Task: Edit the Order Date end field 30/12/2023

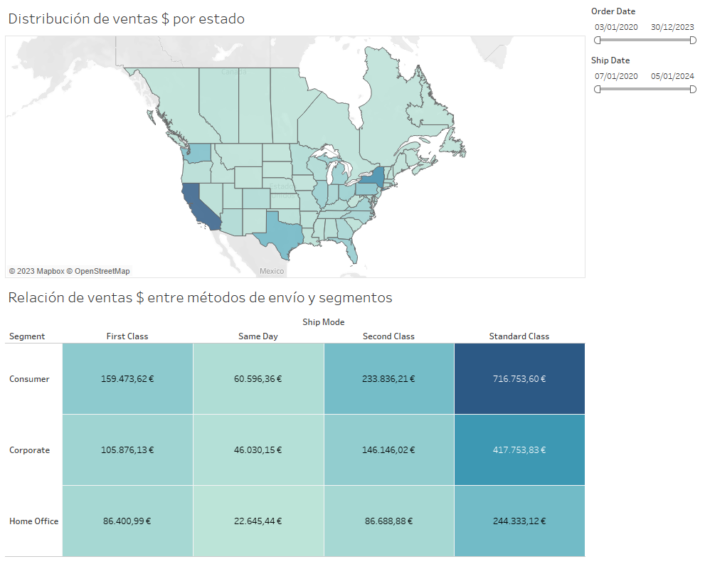Action: tap(672, 27)
